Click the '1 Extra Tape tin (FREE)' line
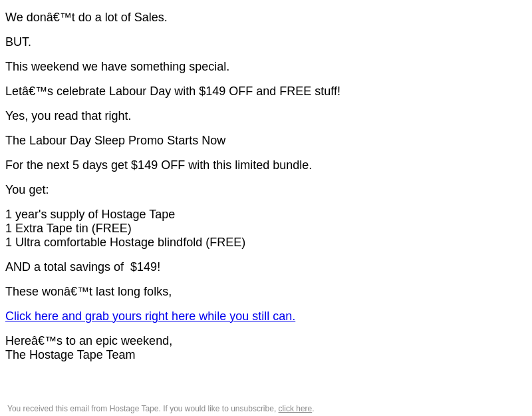Viewport: 532px width, 416px height. (x=68, y=228)
